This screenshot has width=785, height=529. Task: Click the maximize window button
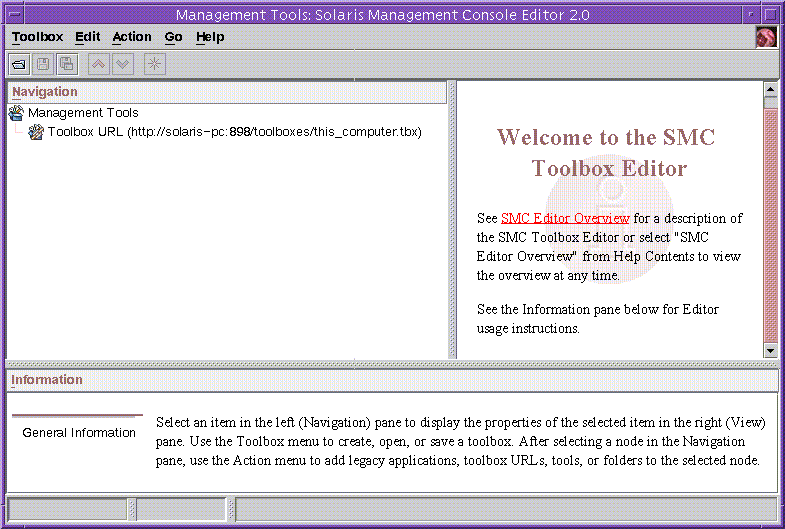click(x=770, y=15)
